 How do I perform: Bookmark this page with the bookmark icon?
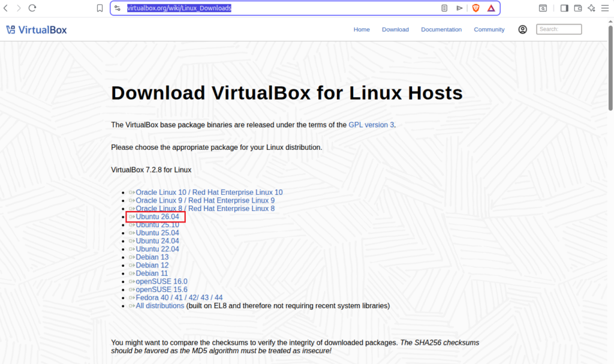tap(100, 8)
